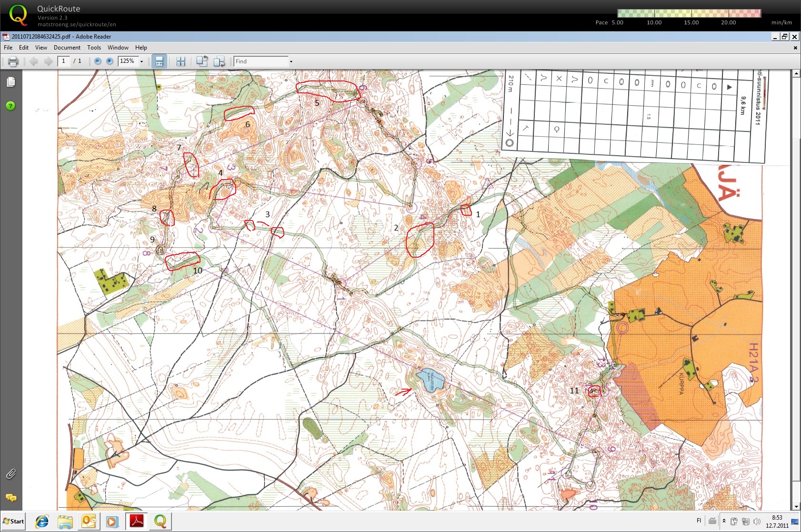Click the QuickRoute Q logo
This screenshot has width=801, height=532.
[x=18, y=15]
